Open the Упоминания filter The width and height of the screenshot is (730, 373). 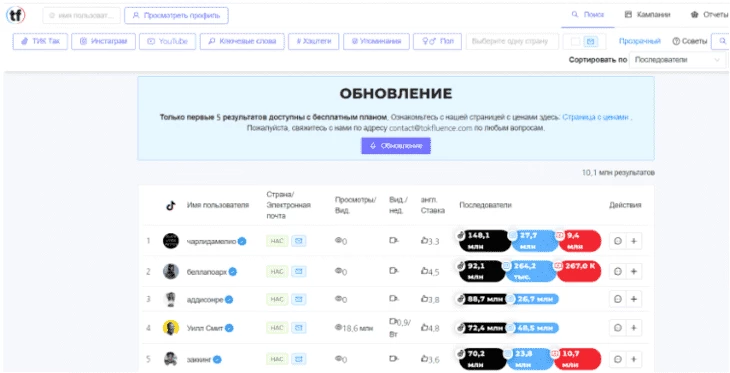pos(377,41)
